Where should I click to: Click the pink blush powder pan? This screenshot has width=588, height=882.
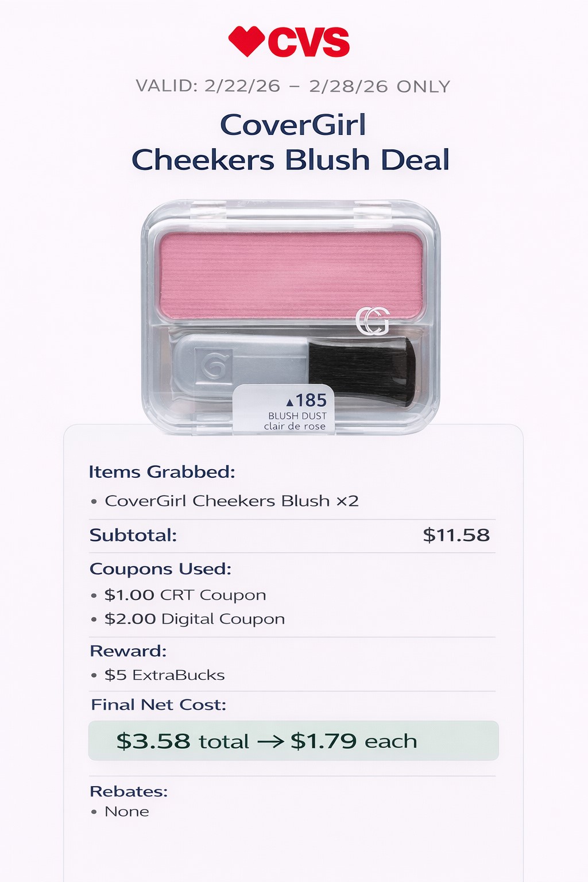pyautogui.click(x=291, y=274)
